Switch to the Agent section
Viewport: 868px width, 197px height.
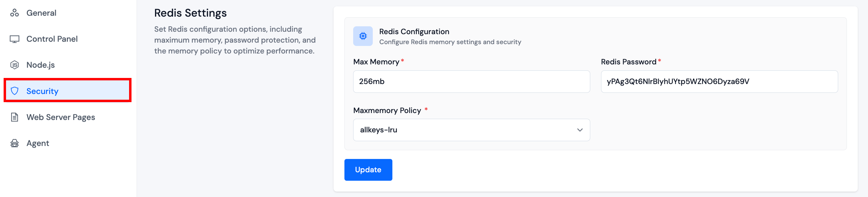coord(38,143)
